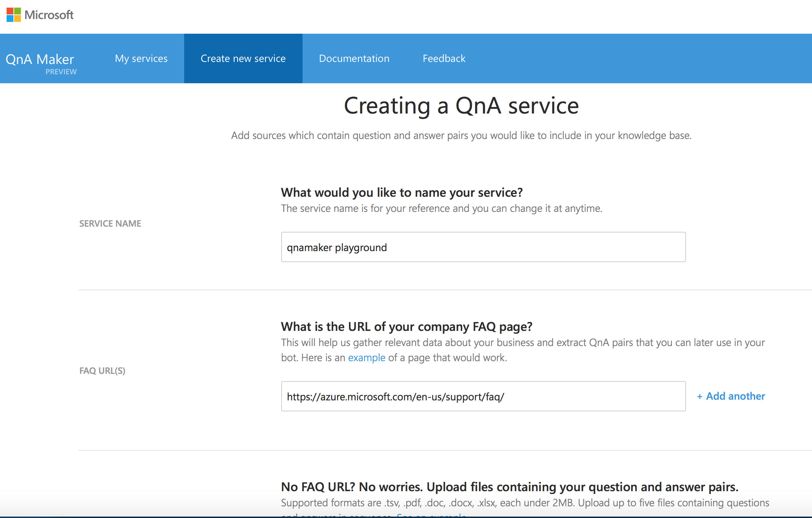Click the service name input field

point(483,247)
